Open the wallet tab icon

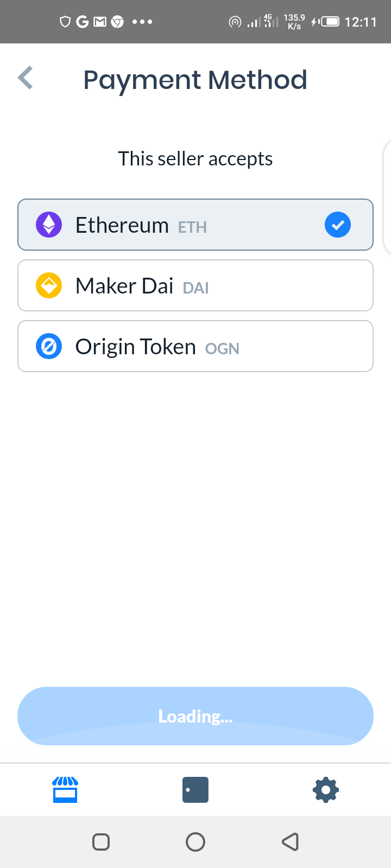[195, 789]
